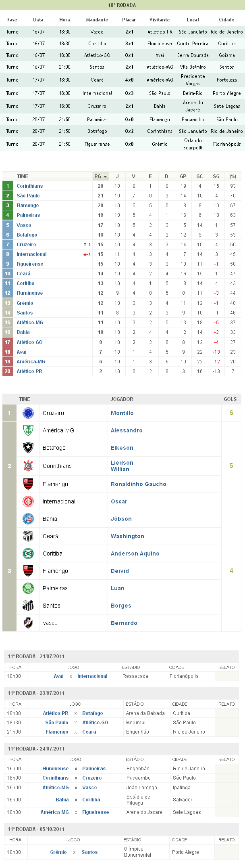Click the Bahia crest beside Jóbson

[28, 519]
